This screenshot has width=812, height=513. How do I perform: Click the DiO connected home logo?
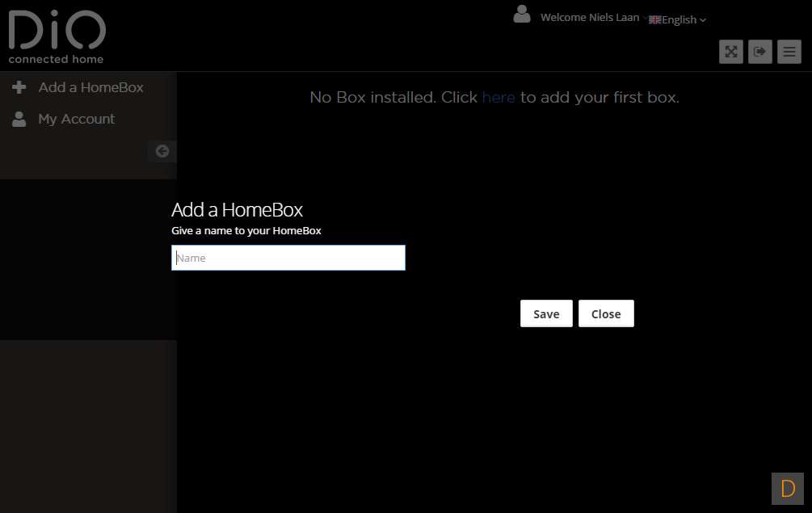[57, 37]
